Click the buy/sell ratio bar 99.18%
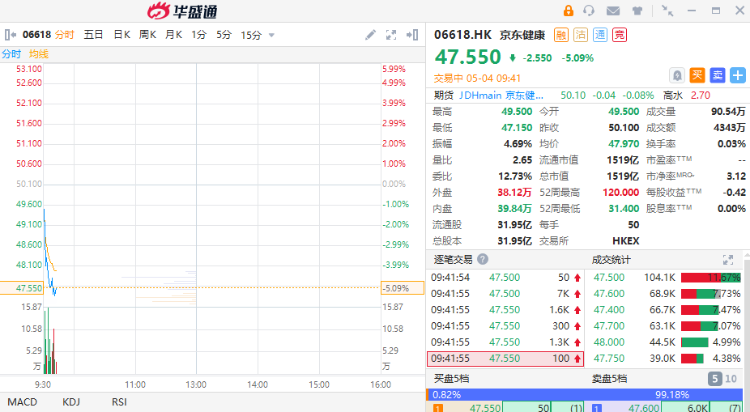 587,395
